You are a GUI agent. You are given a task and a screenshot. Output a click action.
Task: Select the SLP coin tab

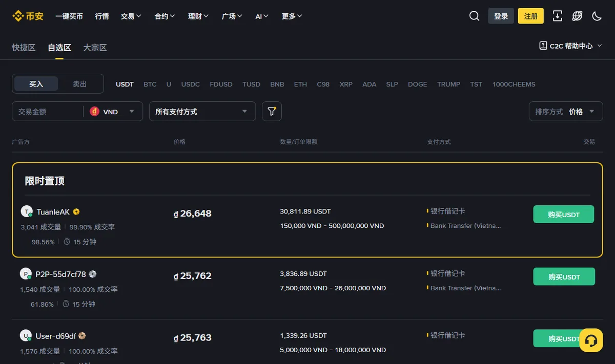(392, 84)
